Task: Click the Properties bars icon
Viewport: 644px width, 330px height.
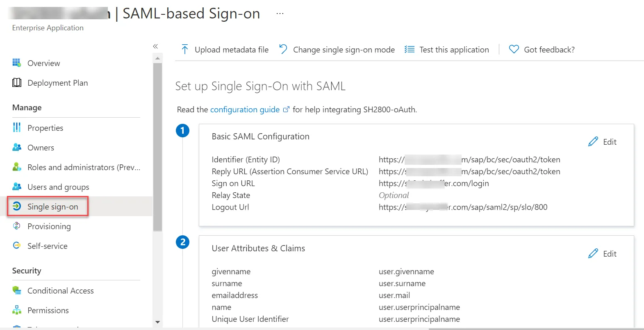Action: [17, 127]
